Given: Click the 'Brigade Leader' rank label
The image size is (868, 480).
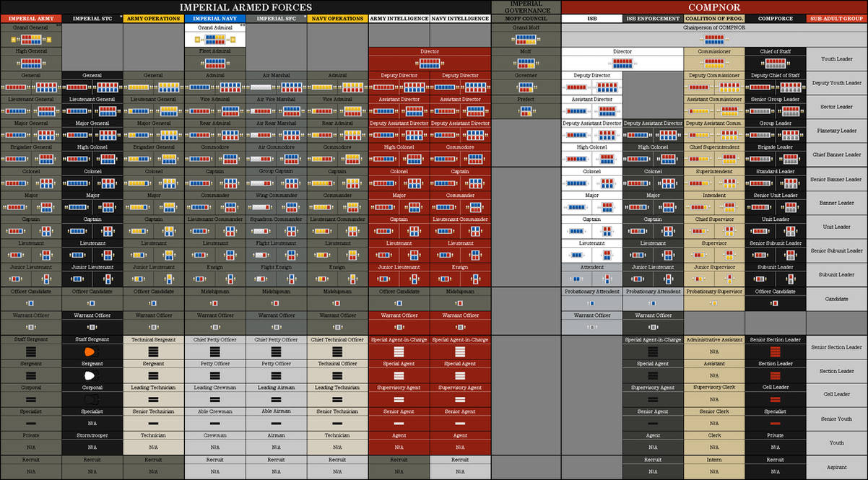Looking at the screenshot, I should pyautogui.click(x=776, y=147).
